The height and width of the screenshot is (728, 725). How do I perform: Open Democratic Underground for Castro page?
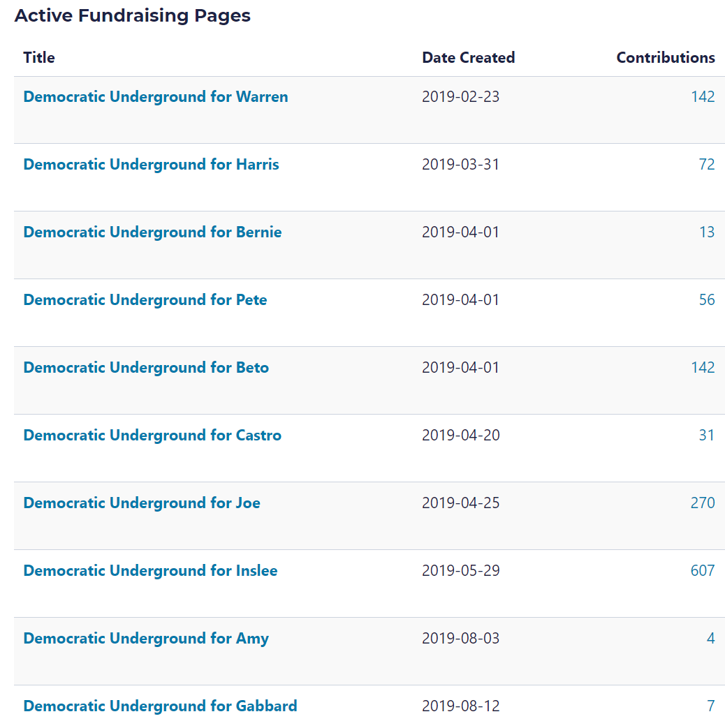[152, 436]
